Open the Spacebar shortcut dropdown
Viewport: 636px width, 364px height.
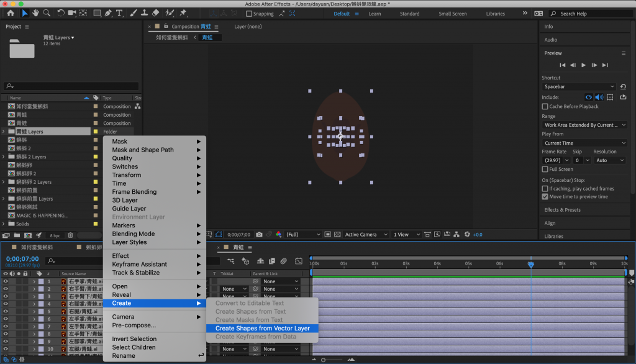579,86
